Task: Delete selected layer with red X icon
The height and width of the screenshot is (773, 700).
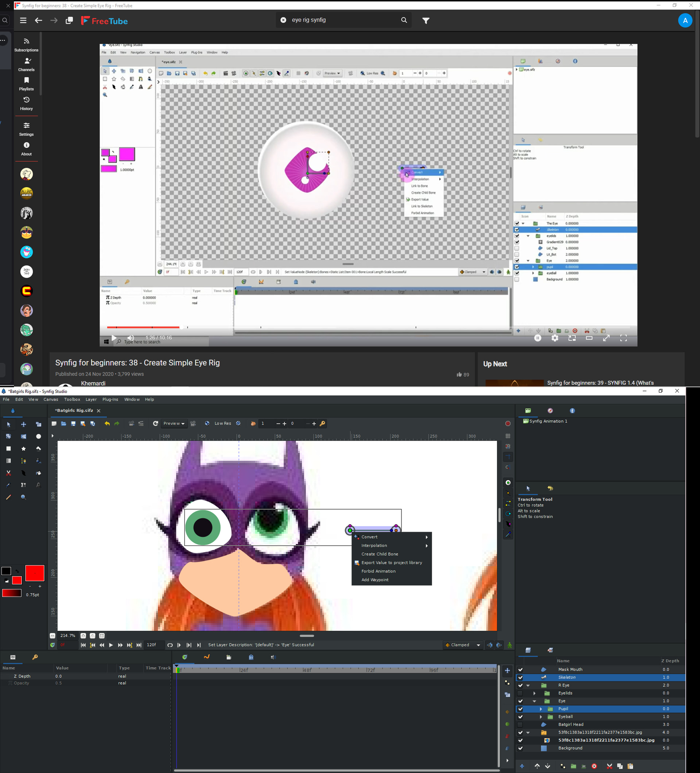Action: [594, 766]
